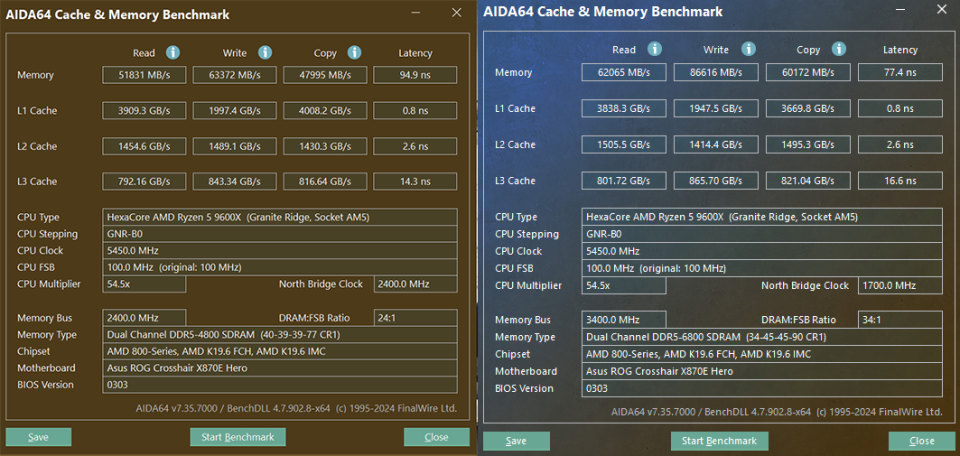Select Memory read value 51831 MB/s
Screen dimensions: 960x456
144,75
